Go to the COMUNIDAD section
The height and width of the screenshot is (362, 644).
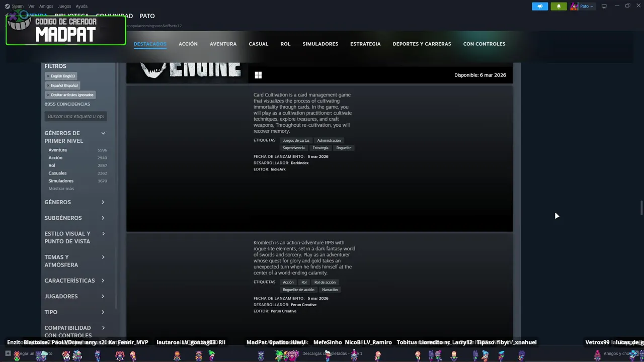(x=114, y=16)
